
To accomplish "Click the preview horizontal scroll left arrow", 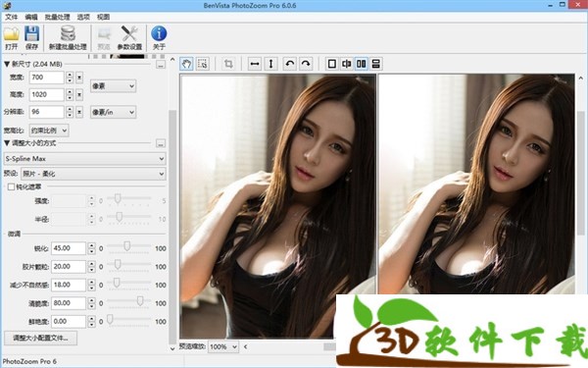I will (x=246, y=346).
